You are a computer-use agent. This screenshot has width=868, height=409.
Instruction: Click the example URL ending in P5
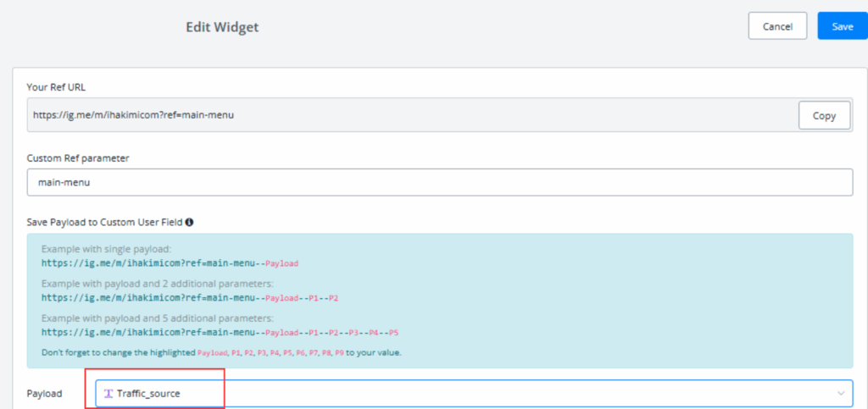[x=220, y=333]
